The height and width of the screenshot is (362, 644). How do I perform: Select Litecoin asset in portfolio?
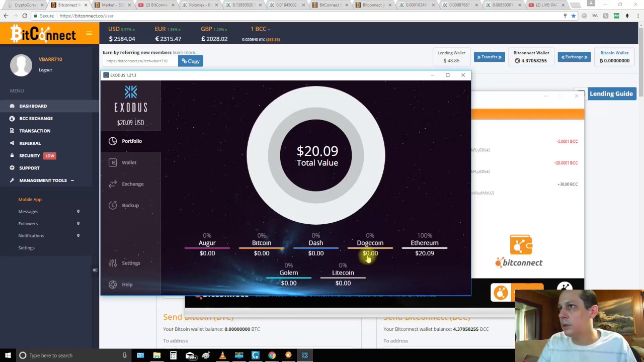pos(343,276)
